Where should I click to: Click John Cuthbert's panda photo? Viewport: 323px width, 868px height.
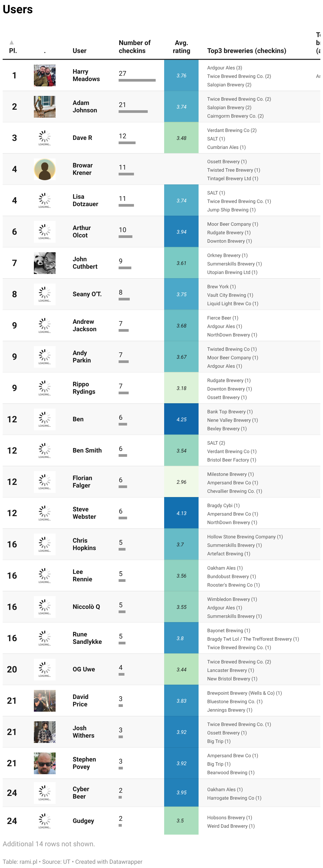pyautogui.click(x=44, y=263)
